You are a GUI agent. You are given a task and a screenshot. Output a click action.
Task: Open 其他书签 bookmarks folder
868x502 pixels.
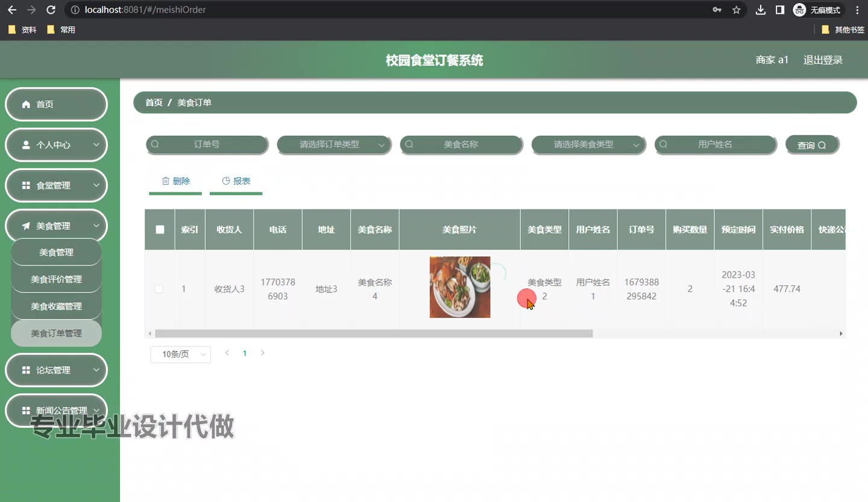point(843,30)
